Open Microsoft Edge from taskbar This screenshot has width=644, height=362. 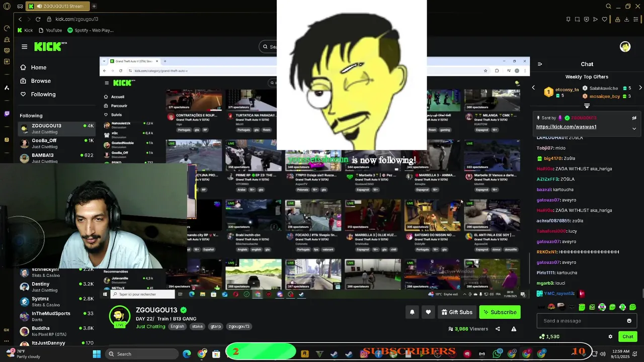(187, 354)
